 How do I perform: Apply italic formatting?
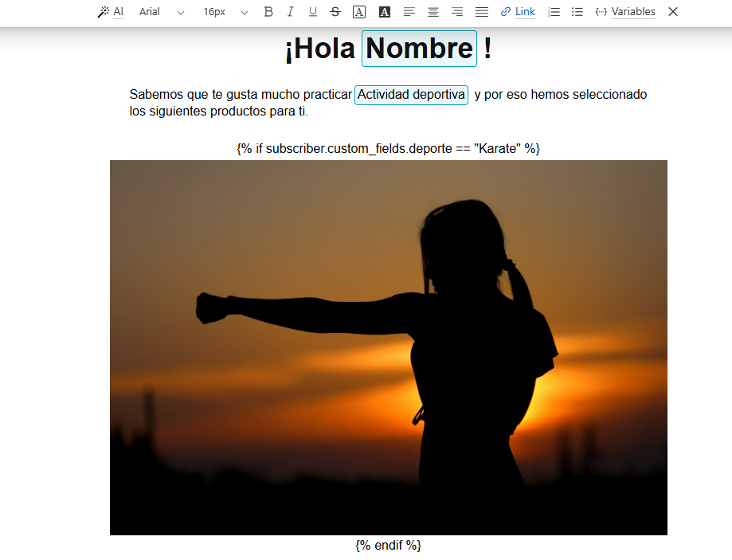tap(290, 12)
